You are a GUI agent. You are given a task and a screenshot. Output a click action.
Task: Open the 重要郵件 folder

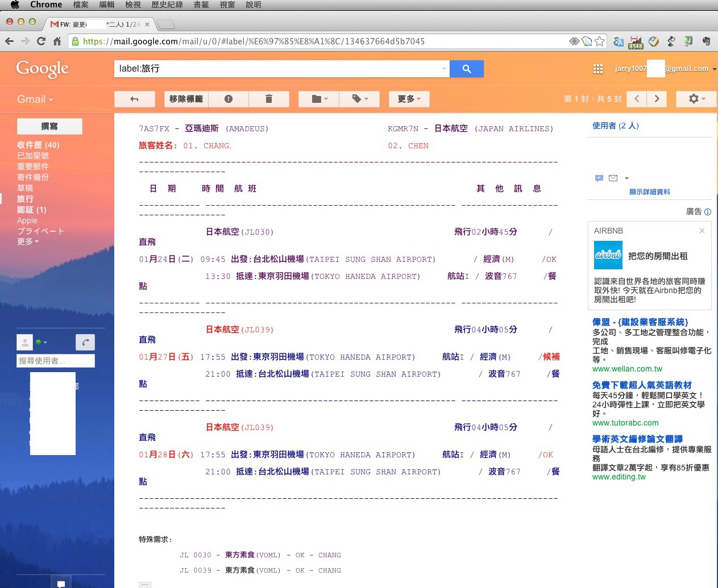pyautogui.click(x=33, y=166)
